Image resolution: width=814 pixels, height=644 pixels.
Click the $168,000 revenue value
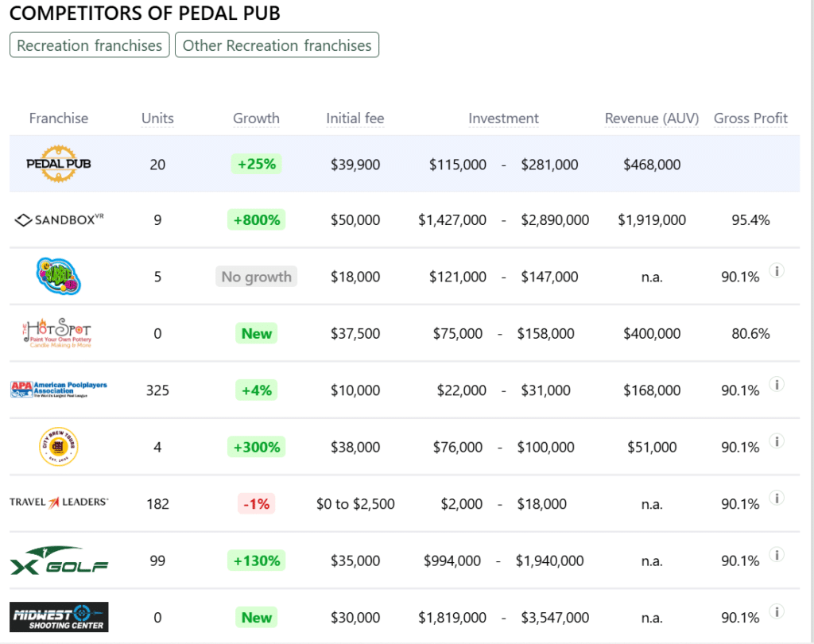pyautogui.click(x=652, y=390)
